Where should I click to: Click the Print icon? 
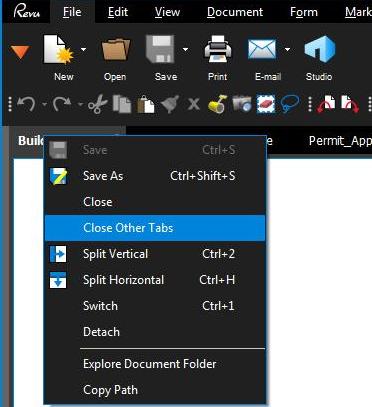point(218,49)
